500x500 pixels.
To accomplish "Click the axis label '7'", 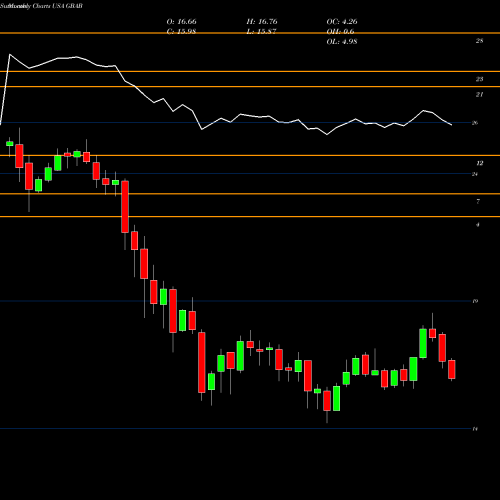I will (x=478, y=201).
